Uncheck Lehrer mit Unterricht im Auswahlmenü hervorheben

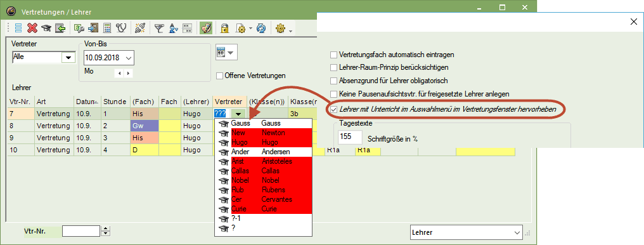coord(334,110)
